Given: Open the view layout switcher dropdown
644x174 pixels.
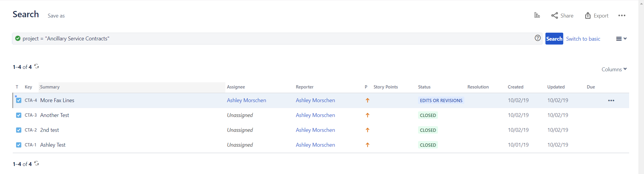Looking at the screenshot, I should pyautogui.click(x=621, y=39).
